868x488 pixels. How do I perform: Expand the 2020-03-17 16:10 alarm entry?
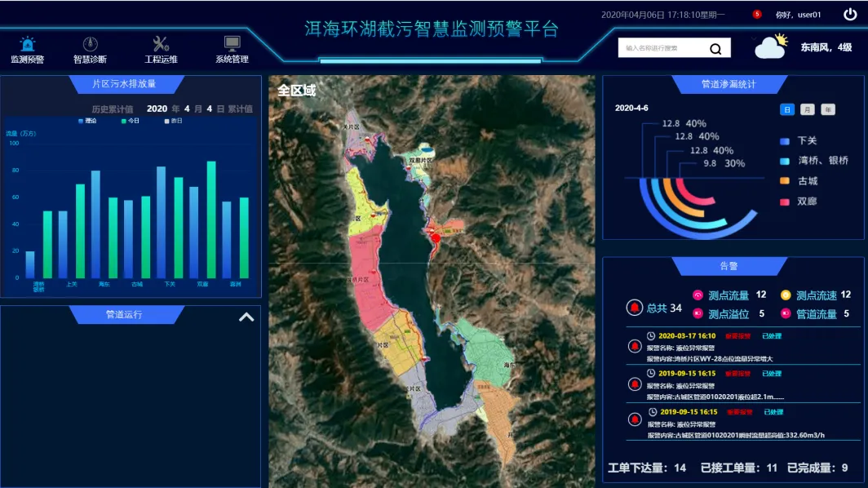686,335
